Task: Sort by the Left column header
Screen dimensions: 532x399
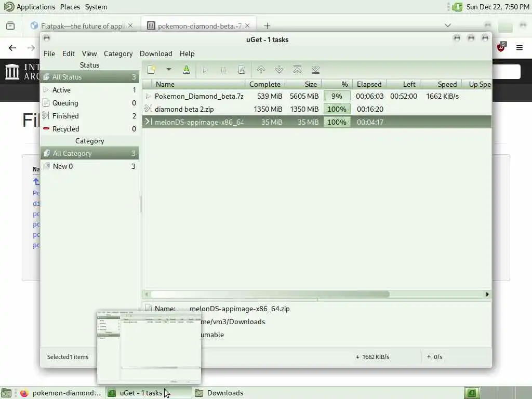Action: (403, 84)
